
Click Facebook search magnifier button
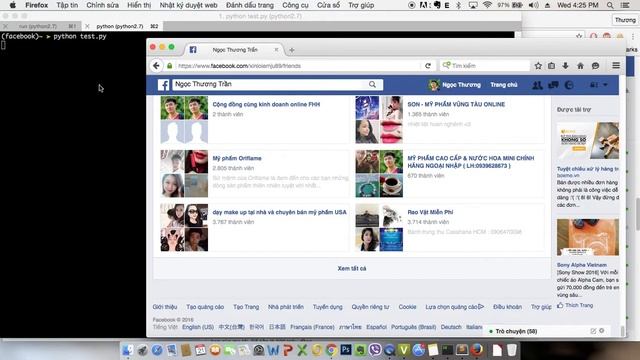pos(372,84)
